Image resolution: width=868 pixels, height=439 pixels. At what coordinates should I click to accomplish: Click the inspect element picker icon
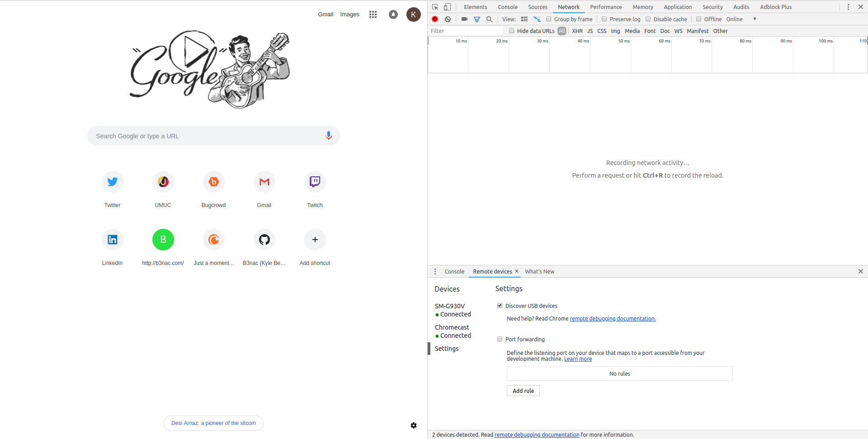[435, 7]
